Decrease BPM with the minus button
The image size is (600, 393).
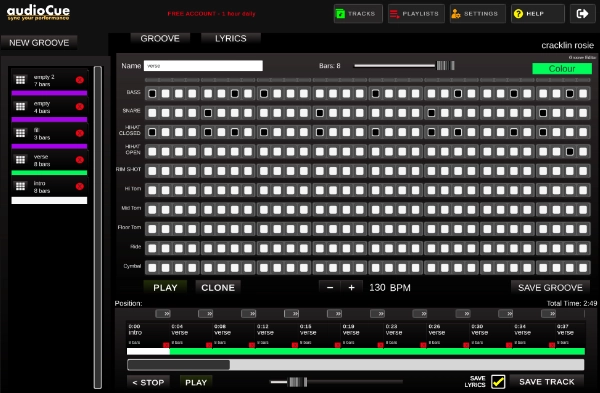[330, 288]
